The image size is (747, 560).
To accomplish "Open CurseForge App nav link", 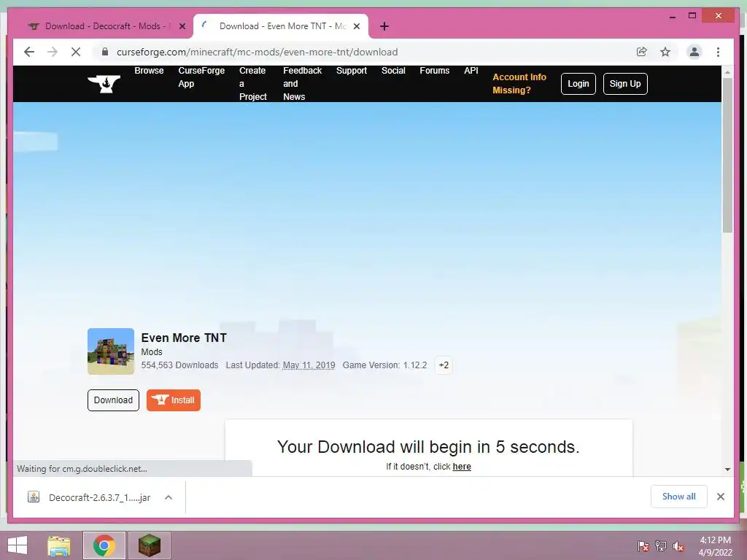I will coord(201,77).
